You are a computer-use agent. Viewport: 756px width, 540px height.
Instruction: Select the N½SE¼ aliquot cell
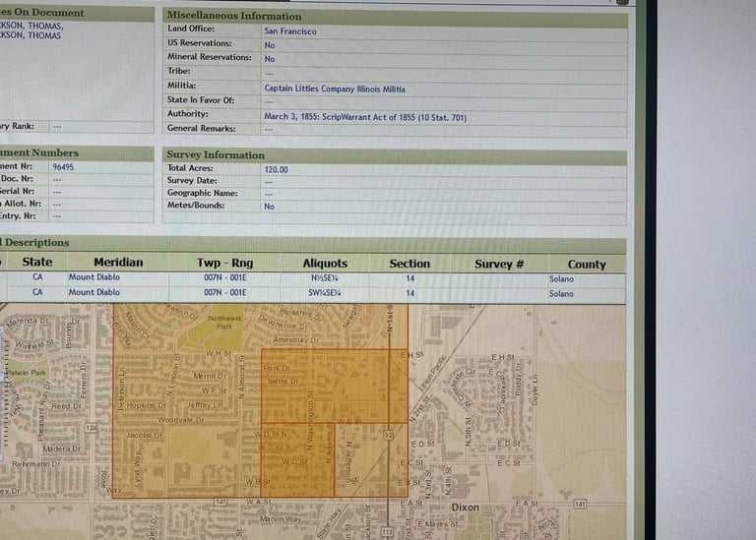[x=325, y=278]
